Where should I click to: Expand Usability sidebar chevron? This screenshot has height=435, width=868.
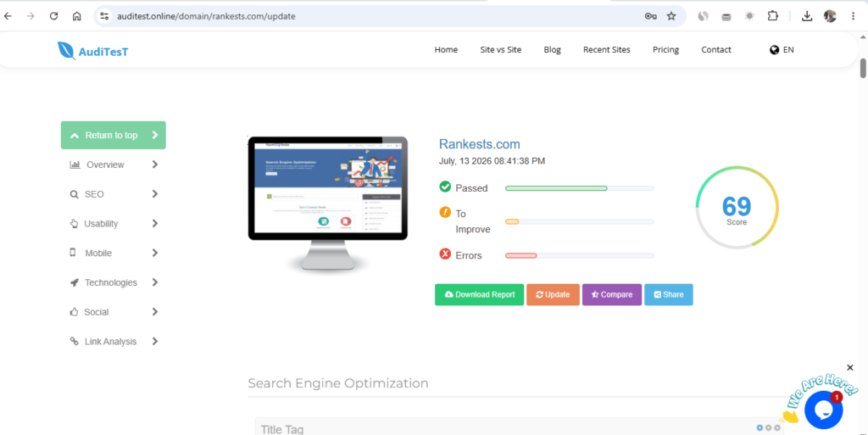(x=155, y=223)
